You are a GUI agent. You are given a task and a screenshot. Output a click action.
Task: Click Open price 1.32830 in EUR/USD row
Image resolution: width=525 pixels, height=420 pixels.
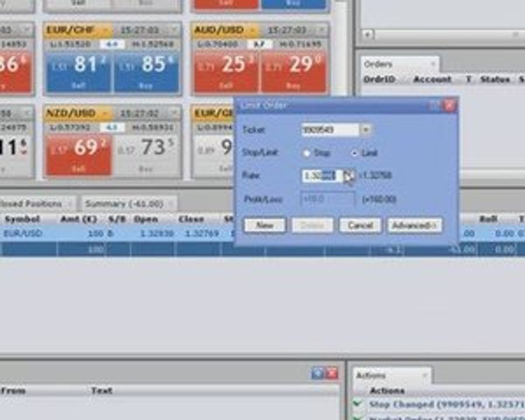pos(156,233)
